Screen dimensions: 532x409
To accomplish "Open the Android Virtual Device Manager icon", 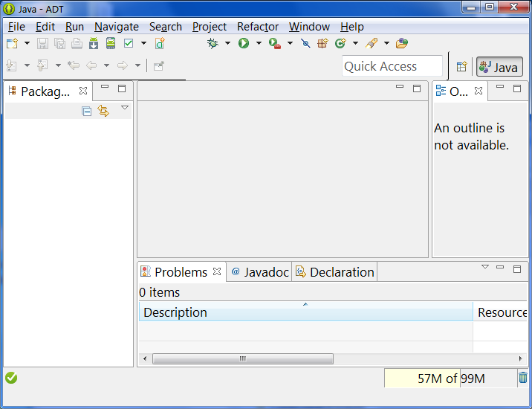I will point(111,43).
